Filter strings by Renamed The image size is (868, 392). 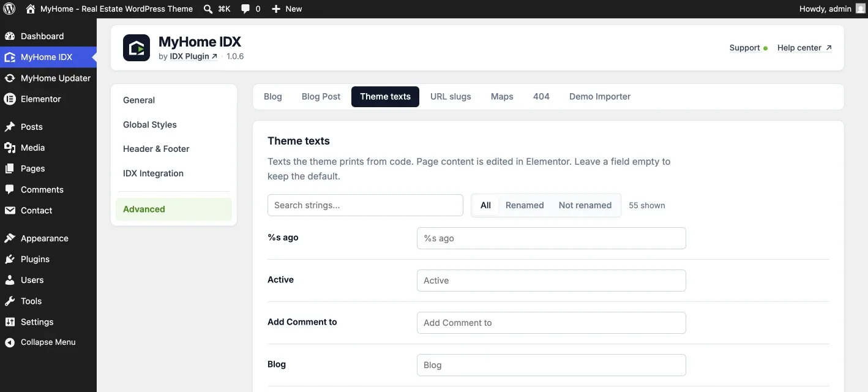(x=525, y=205)
